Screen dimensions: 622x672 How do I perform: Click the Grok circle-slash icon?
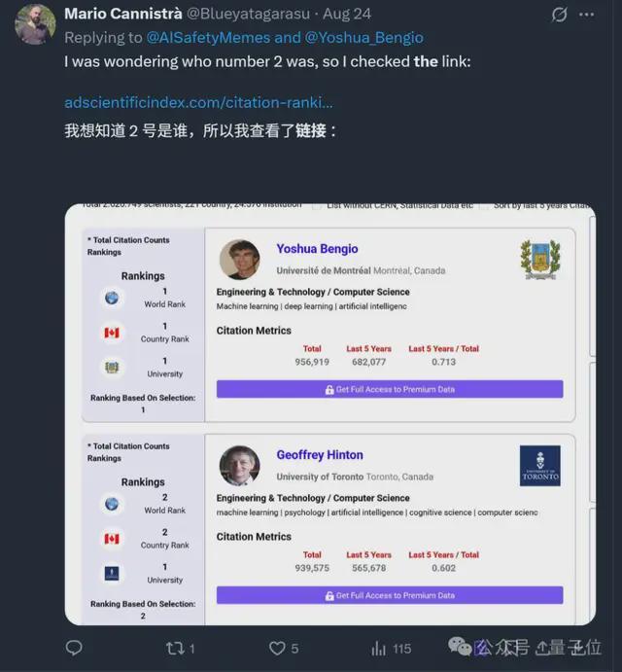[x=559, y=15]
